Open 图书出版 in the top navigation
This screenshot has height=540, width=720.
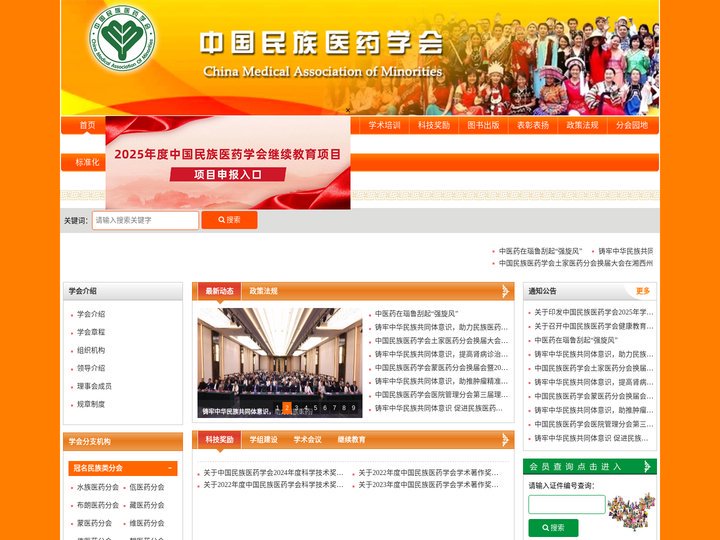point(484,125)
